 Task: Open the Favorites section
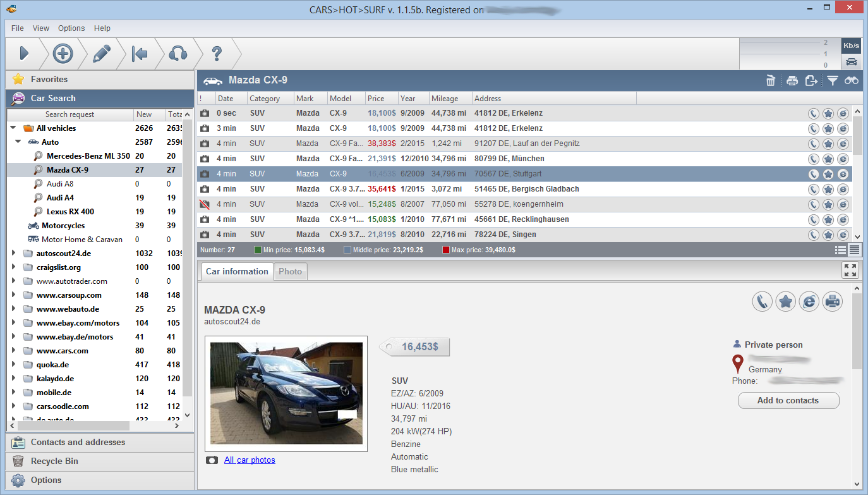pos(100,80)
